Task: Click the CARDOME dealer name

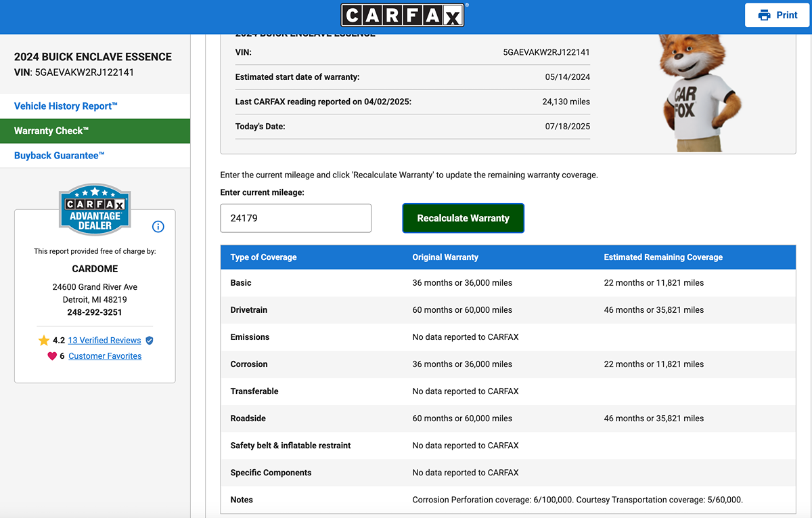Action: pyautogui.click(x=95, y=269)
